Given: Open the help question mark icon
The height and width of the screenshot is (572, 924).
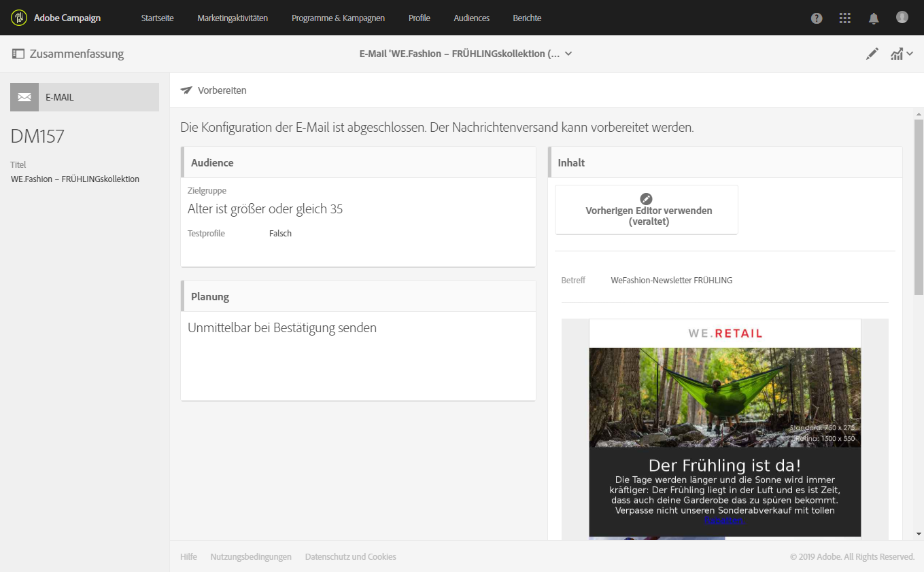Looking at the screenshot, I should pos(817,18).
